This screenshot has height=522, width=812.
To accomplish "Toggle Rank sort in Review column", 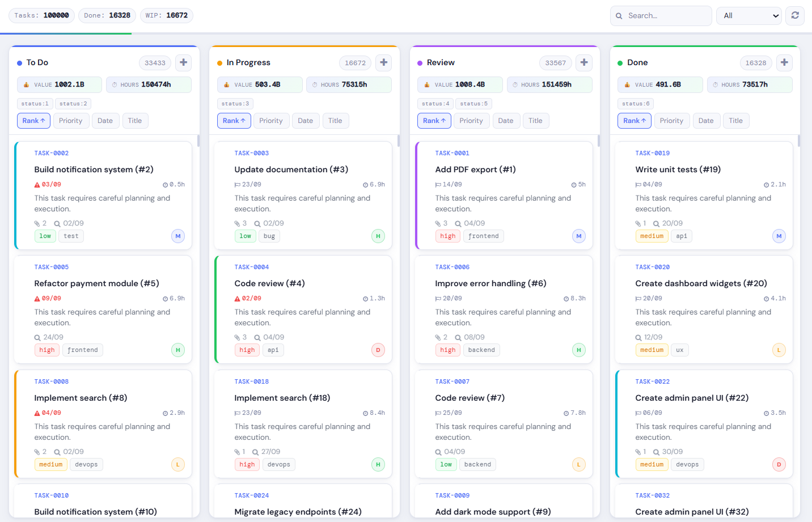I will pyautogui.click(x=434, y=121).
